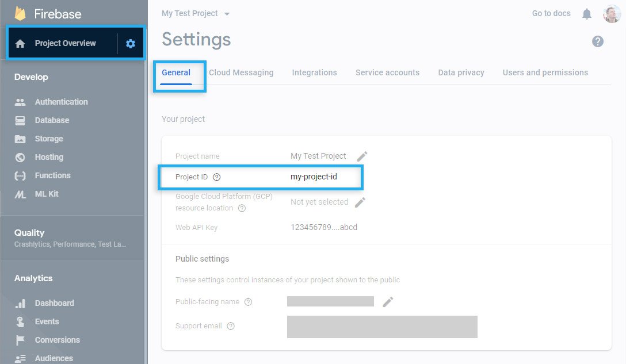626x364 pixels.
Task: Click Public-facing name help icon
Action: click(x=248, y=302)
